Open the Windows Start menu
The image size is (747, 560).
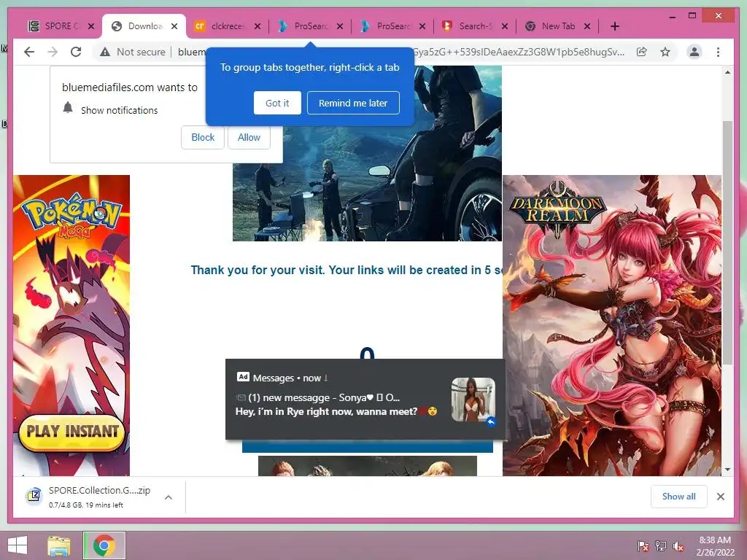click(18, 545)
